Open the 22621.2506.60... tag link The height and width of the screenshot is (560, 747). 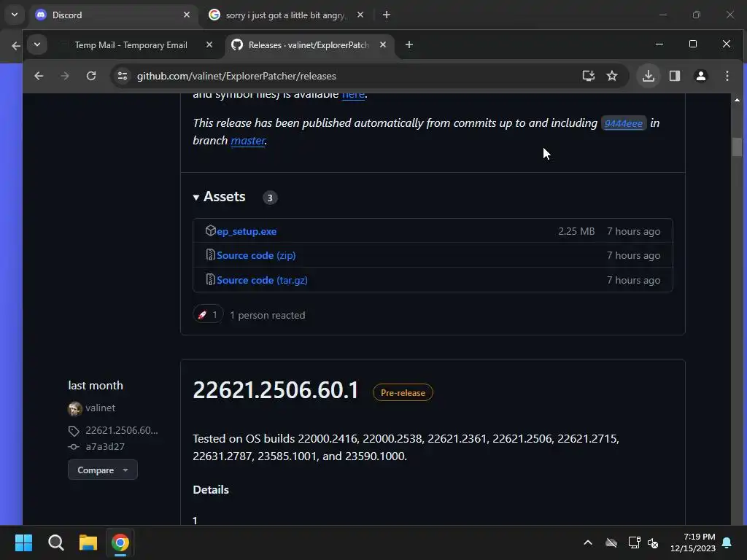pos(122,430)
